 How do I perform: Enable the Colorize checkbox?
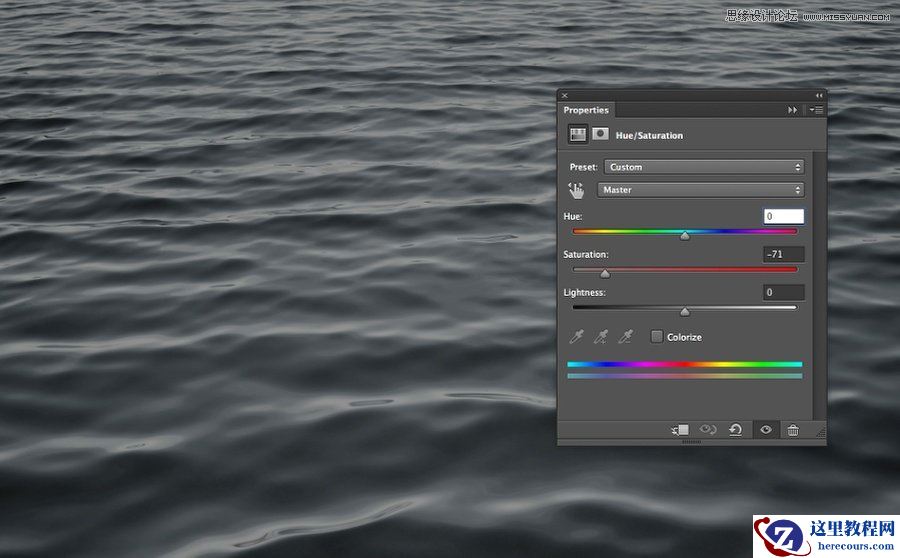[x=657, y=337]
